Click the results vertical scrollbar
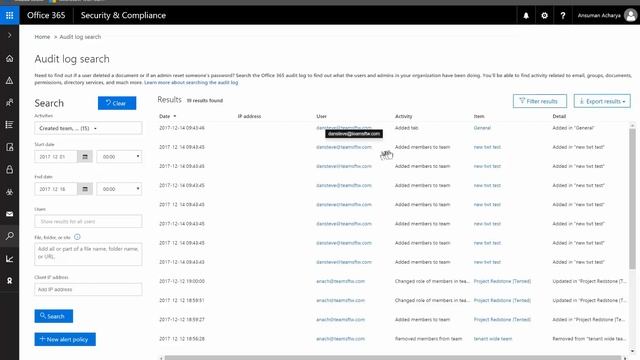 point(632,198)
